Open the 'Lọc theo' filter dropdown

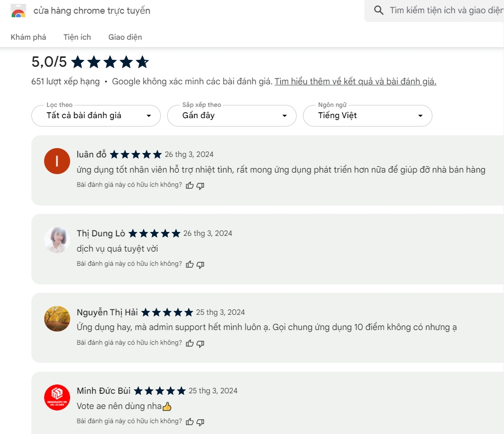96,115
